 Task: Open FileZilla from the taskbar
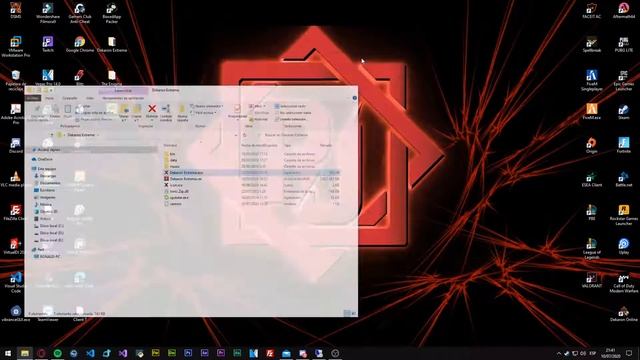[270, 353]
